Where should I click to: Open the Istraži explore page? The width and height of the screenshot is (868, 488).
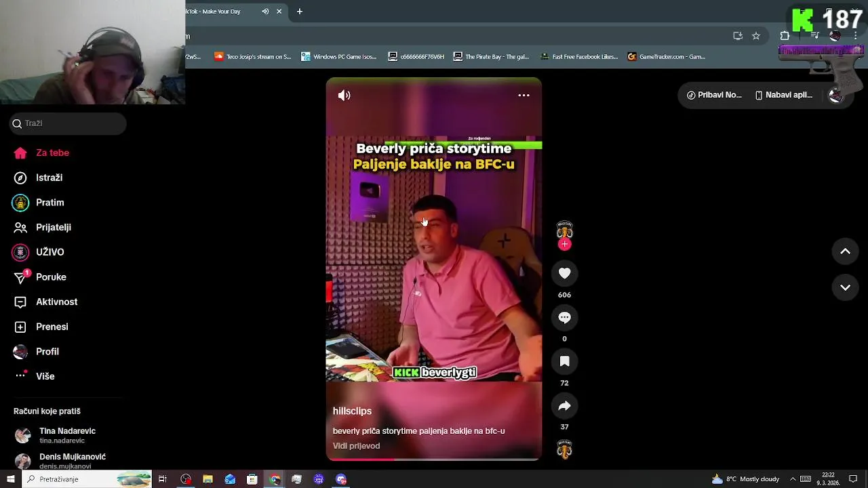click(39, 178)
